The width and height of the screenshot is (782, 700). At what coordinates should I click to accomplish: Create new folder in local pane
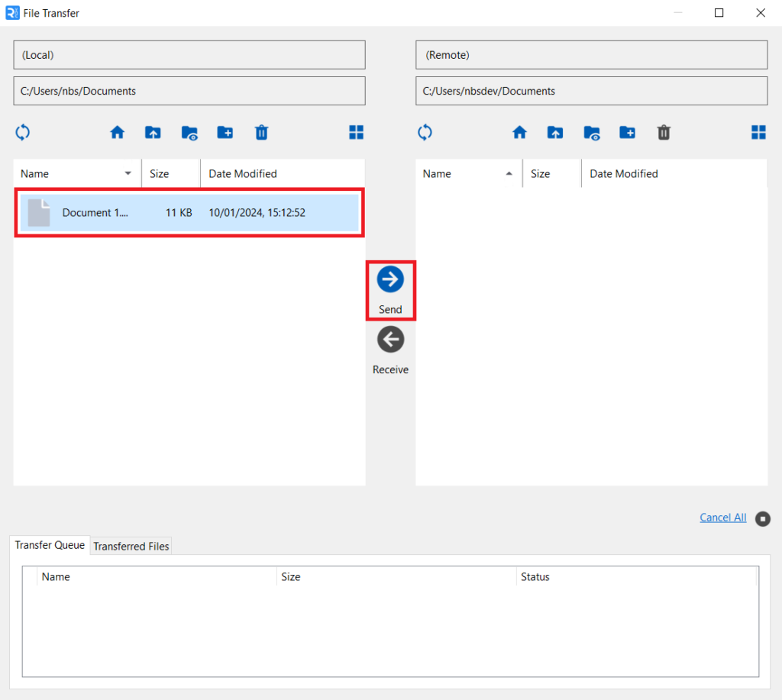pyautogui.click(x=225, y=132)
